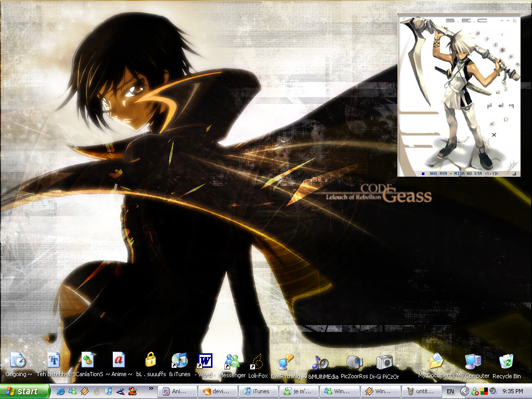
Task: Switch to Win... Winamp taskbar window
Action: (x=381, y=391)
